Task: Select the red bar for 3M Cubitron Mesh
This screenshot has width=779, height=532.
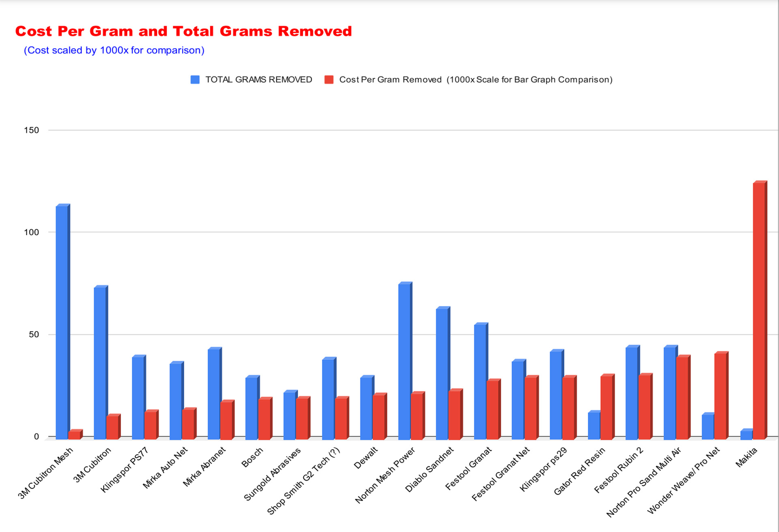Action: tap(75, 435)
